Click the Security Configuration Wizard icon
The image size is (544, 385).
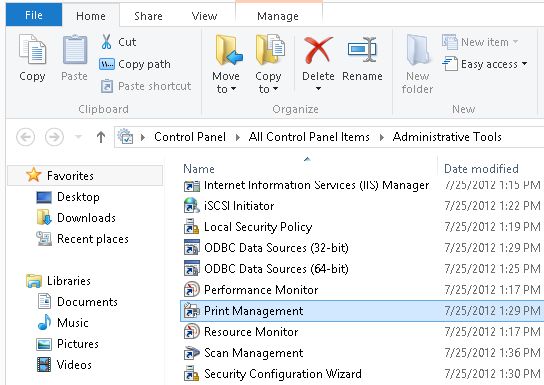(191, 373)
